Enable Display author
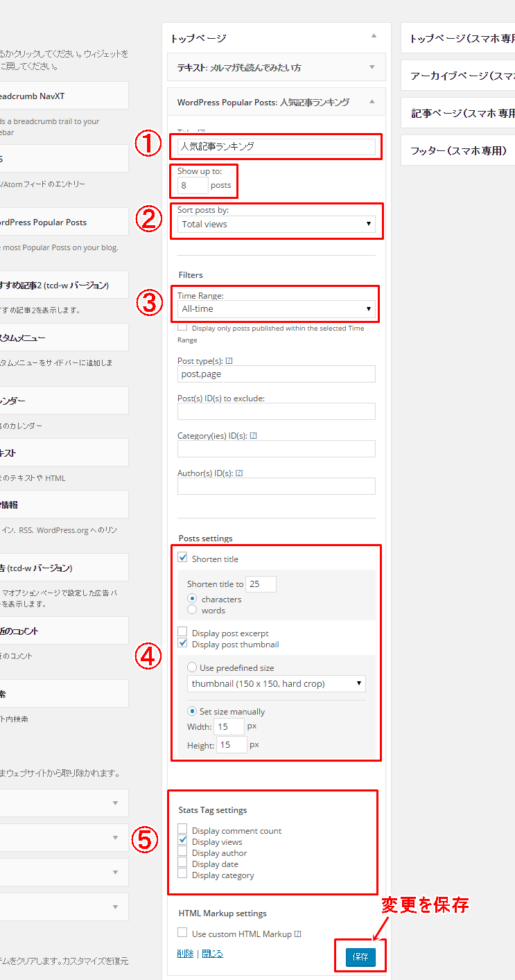Viewport: 515px width, 980px height. click(182, 852)
